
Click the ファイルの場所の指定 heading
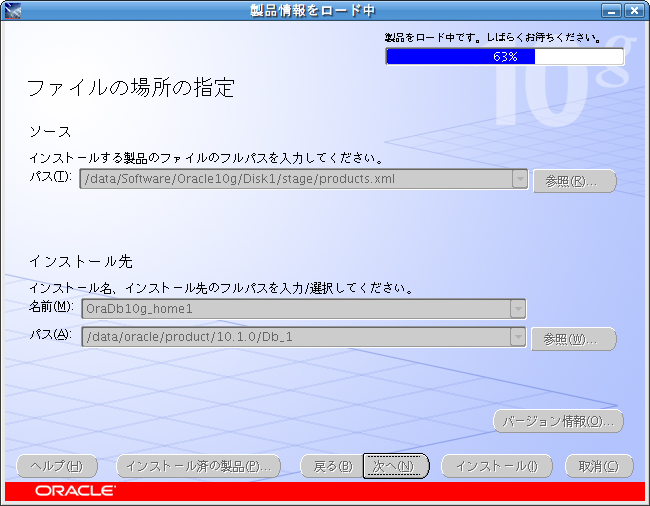(131, 88)
